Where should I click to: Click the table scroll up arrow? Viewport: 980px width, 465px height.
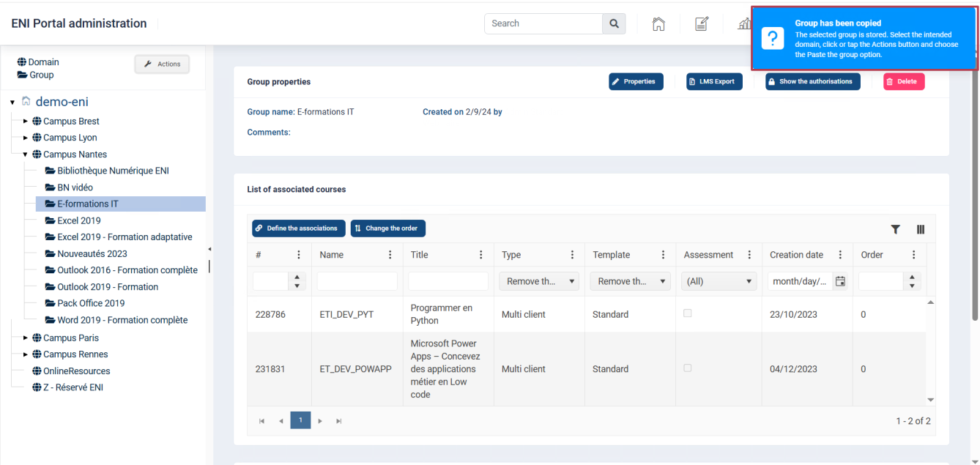coord(931,302)
